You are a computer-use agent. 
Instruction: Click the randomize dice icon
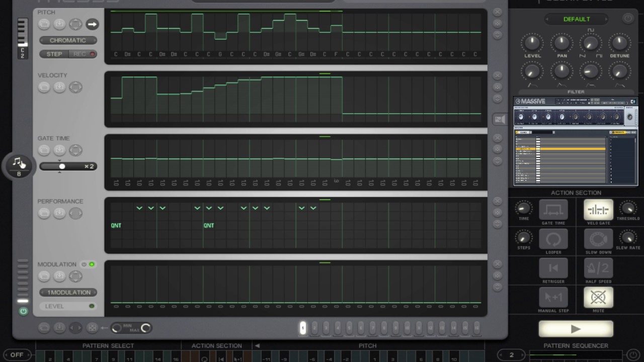click(92, 328)
